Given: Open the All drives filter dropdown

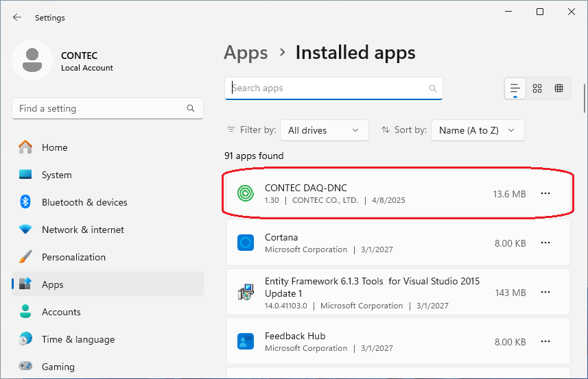Looking at the screenshot, I should pos(325,130).
